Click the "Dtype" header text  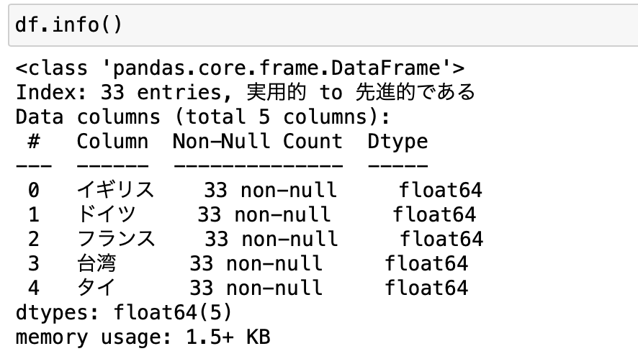[x=397, y=141]
